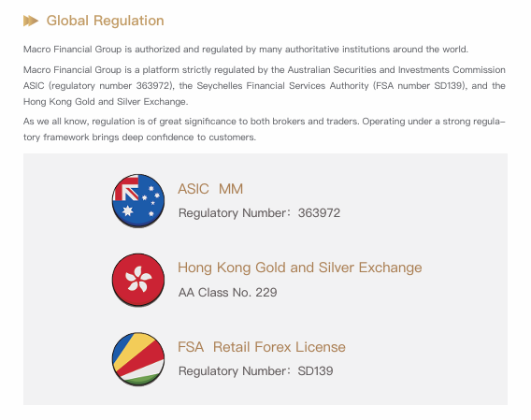Select the ASIC MM title

210,189
